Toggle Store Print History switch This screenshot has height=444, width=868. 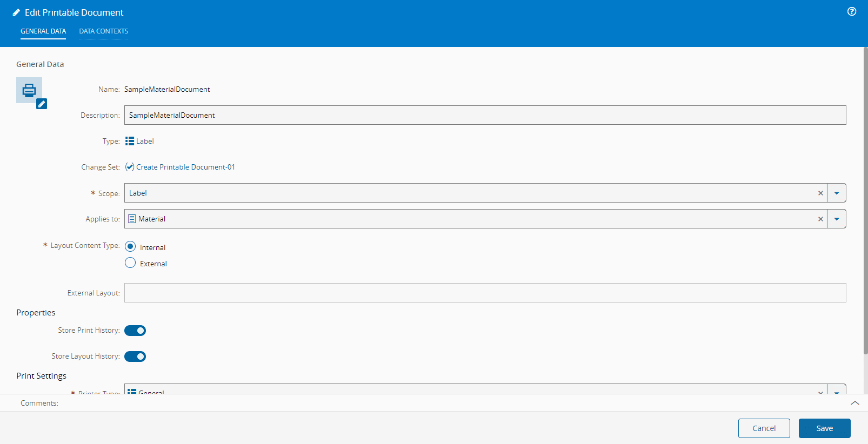(x=135, y=331)
